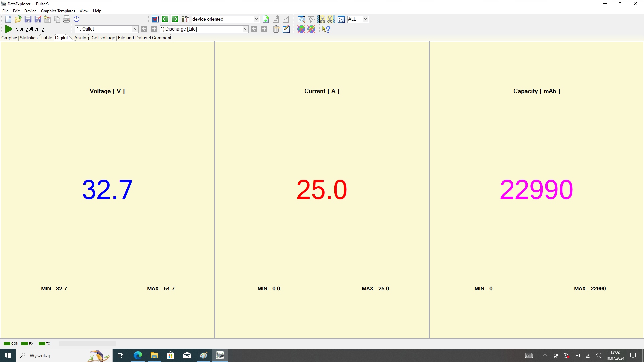644x362 pixels.
Task: Open file with the folder icon
Action: click(18, 19)
